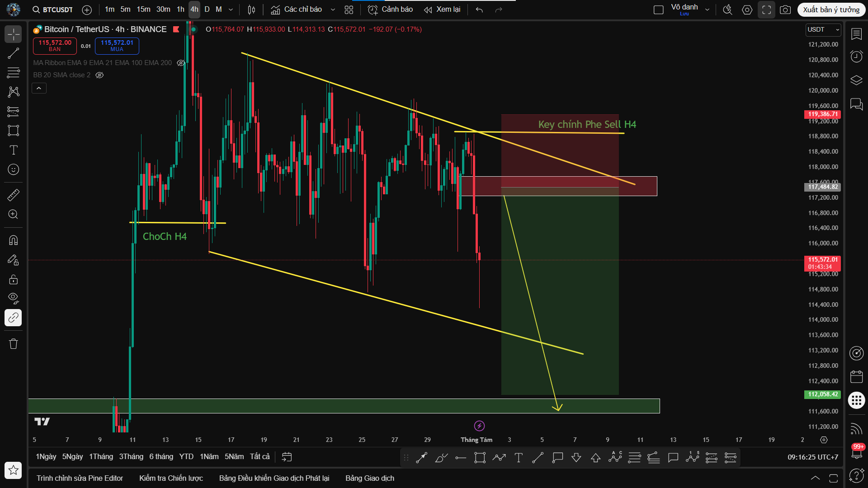This screenshot has height=488, width=868.
Task: Click the 09:16:25 UTC+7 timezone clock
Action: click(x=812, y=457)
